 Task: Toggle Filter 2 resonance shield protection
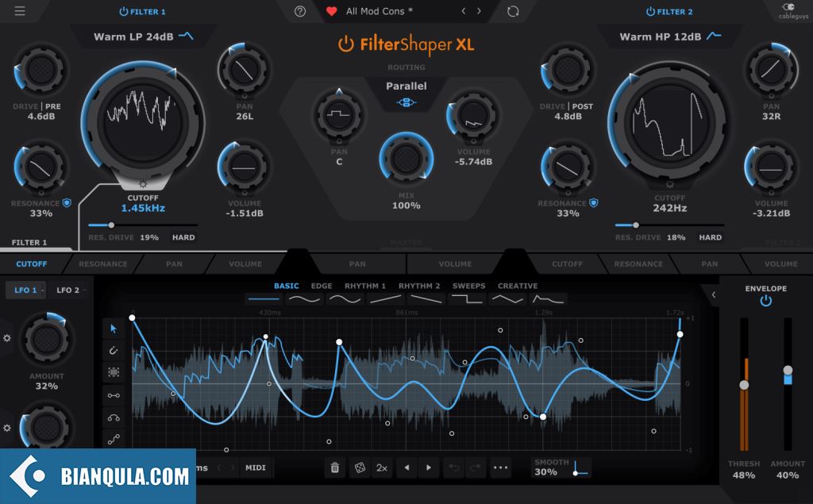click(x=594, y=202)
